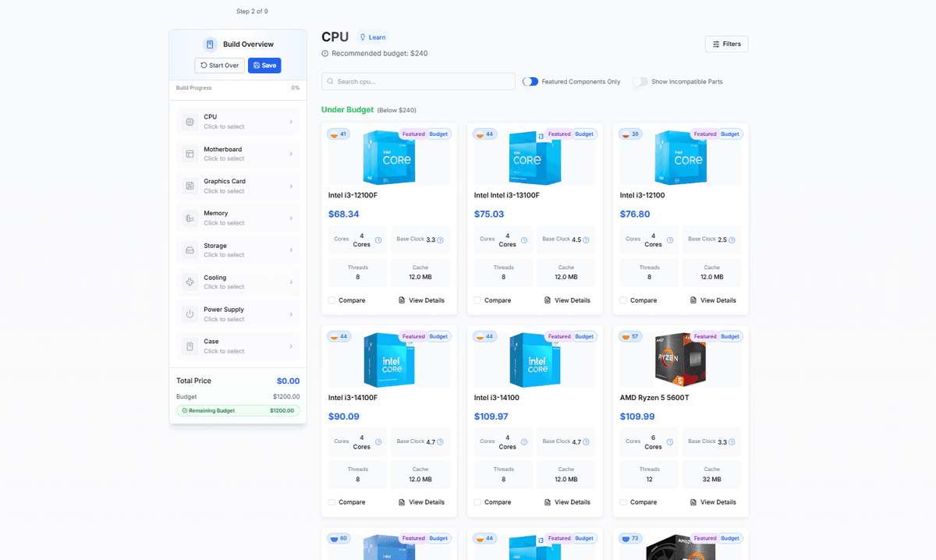Save the current build
Image resolution: width=936 pixels, height=560 pixels.
tap(264, 66)
